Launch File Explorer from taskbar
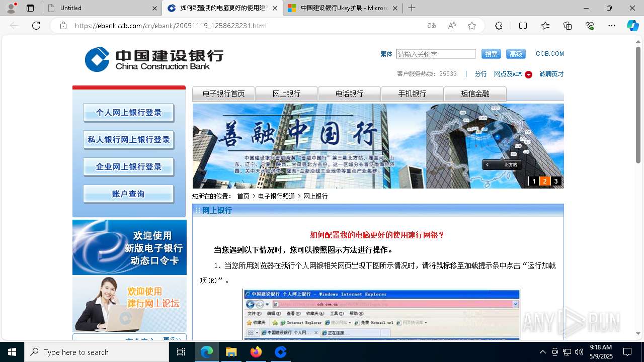The width and height of the screenshot is (644, 362). [x=231, y=352]
